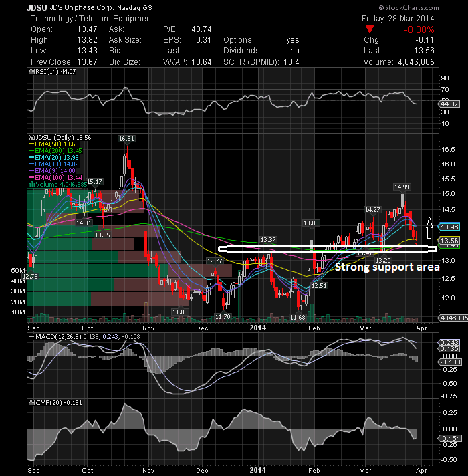Screen dimensions: 468x476
Task: Click the 11.68 low price label
Action: pyautogui.click(x=298, y=318)
